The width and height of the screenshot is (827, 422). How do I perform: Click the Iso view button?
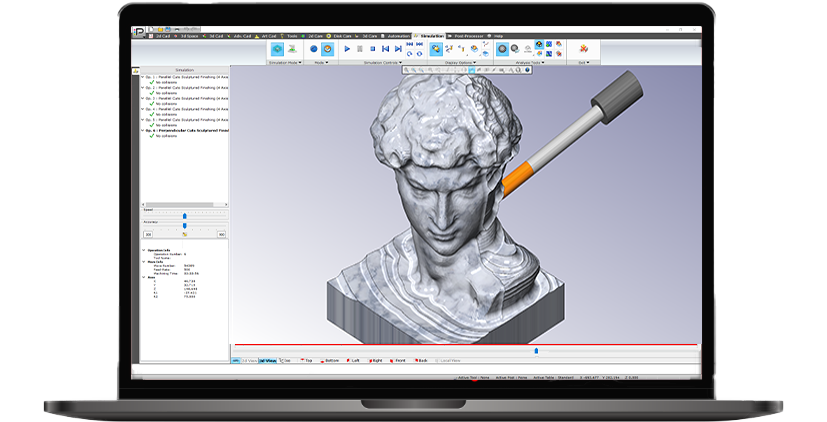[285, 360]
